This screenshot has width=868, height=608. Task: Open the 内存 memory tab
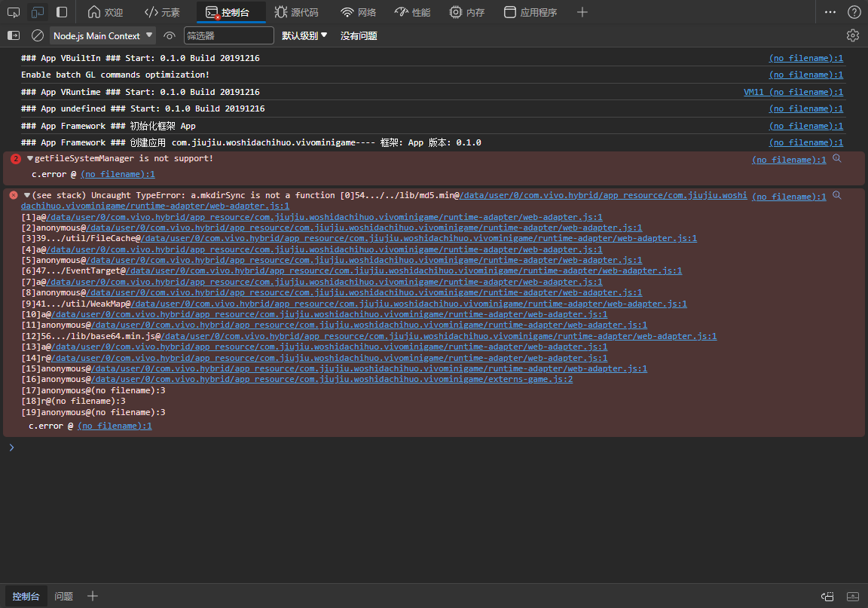(466, 12)
